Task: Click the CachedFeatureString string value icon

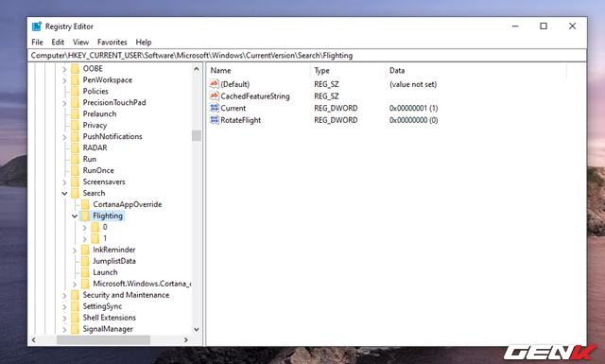Action: 215,95
